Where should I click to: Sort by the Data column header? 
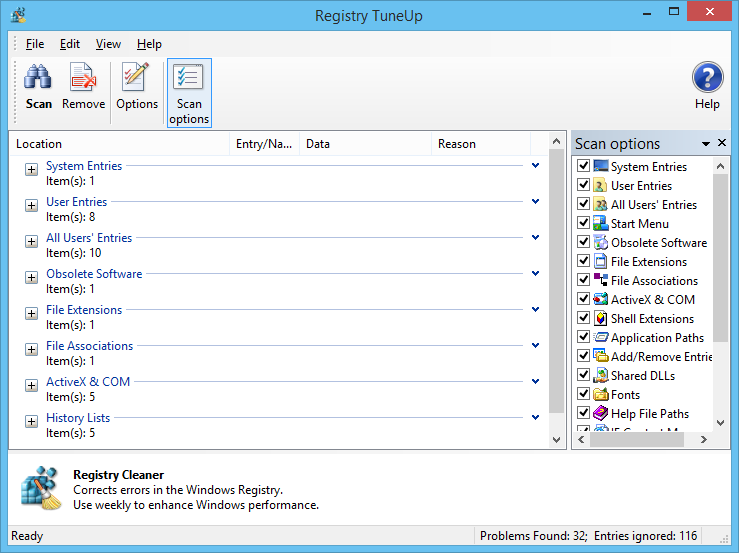click(x=365, y=144)
